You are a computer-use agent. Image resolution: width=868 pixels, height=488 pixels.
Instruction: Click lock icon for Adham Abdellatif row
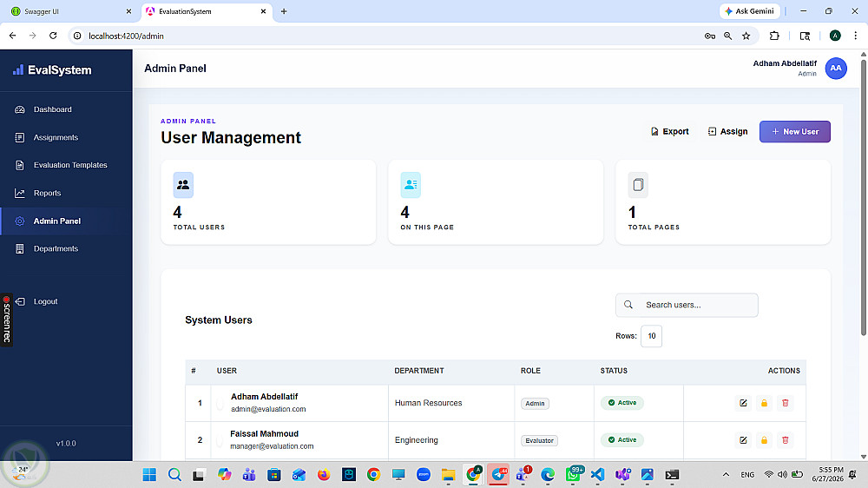tap(764, 403)
